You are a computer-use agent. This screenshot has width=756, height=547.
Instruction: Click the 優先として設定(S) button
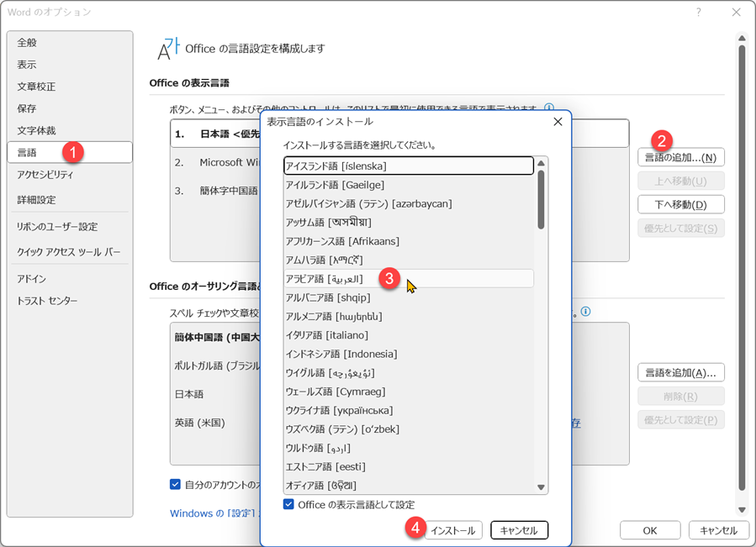[681, 228]
